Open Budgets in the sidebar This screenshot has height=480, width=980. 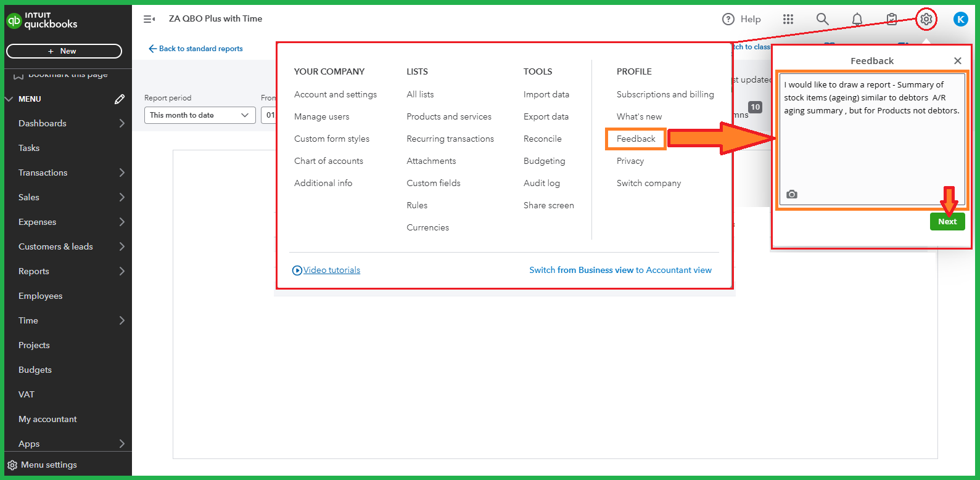35,370
